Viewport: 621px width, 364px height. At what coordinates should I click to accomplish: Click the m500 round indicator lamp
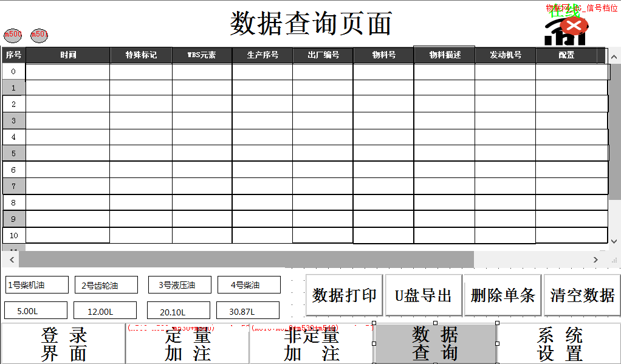click(13, 35)
